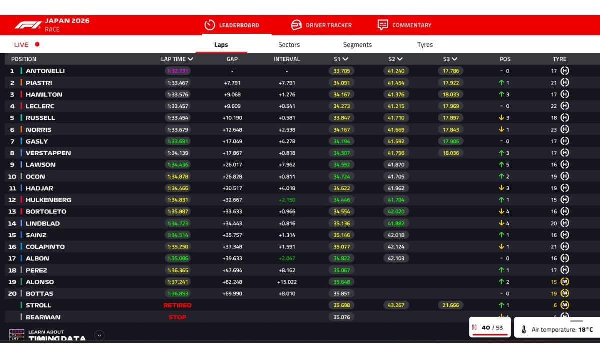600x364 pixels.
Task: Click the thermometer icon by Air temperature
Action: pos(524,330)
